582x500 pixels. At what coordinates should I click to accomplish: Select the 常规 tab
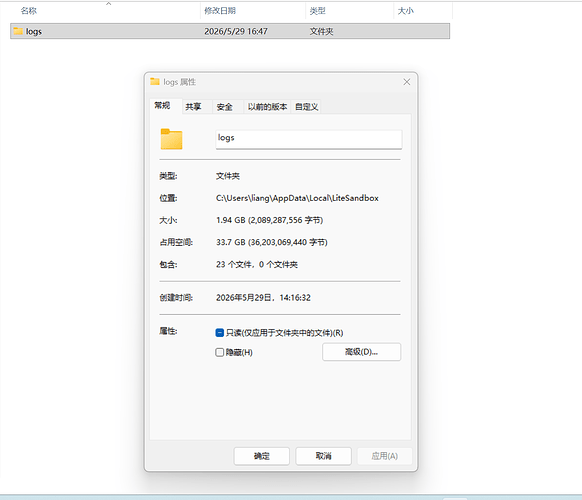click(162, 106)
